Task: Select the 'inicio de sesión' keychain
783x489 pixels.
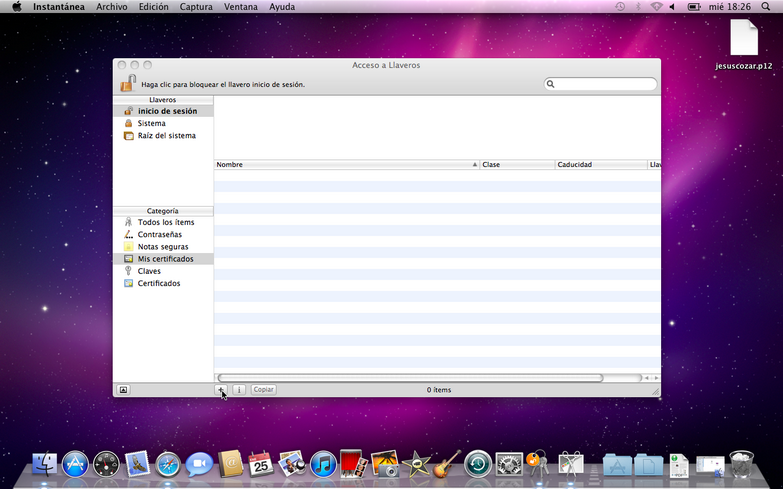Action: tap(163, 111)
